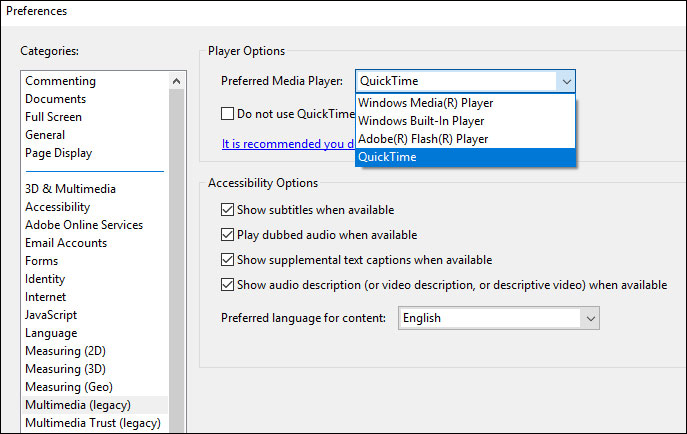The width and height of the screenshot is (687, 434).
Task: Open the JavaScript category
Action: [54, 315]
